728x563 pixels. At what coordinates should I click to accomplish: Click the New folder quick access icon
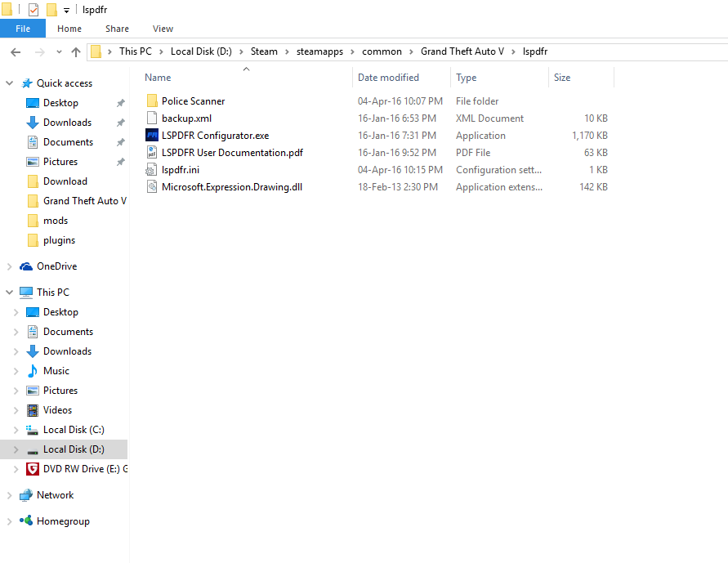[51, 9]
